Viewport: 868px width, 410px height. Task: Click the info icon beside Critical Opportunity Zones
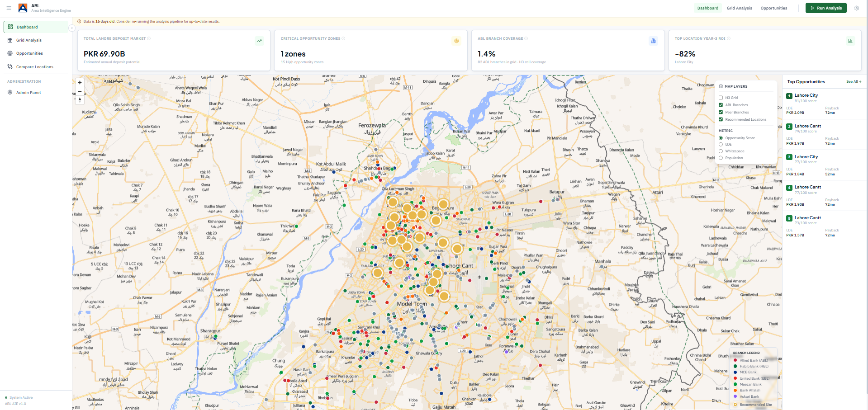[343, 38]
